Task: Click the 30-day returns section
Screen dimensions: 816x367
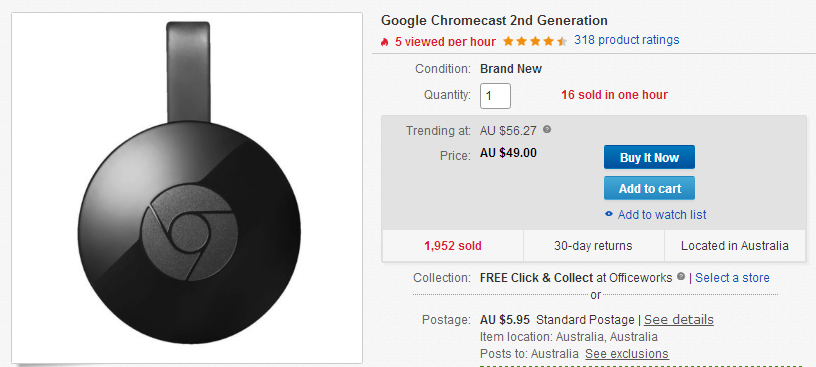Action: [x=594, y=245]
